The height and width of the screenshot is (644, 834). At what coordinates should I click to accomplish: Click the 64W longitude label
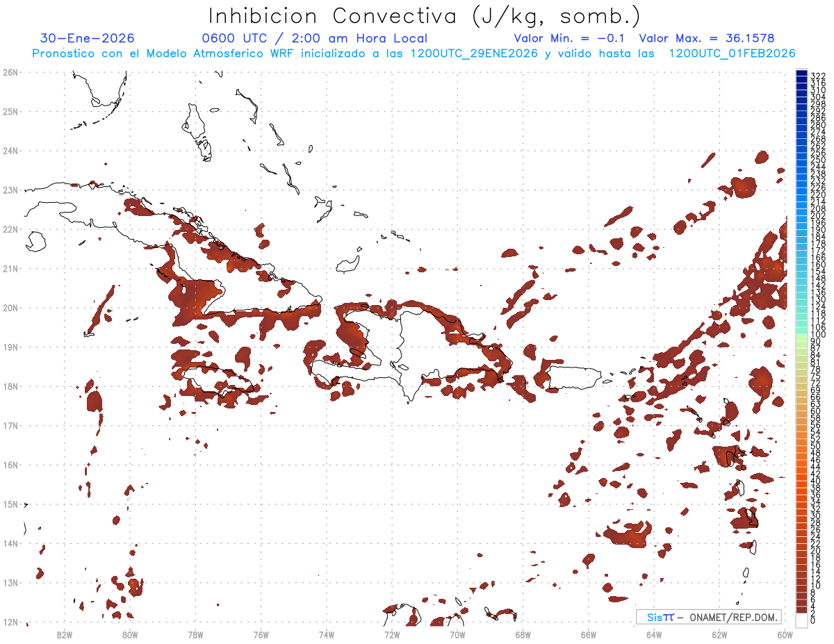653,634
